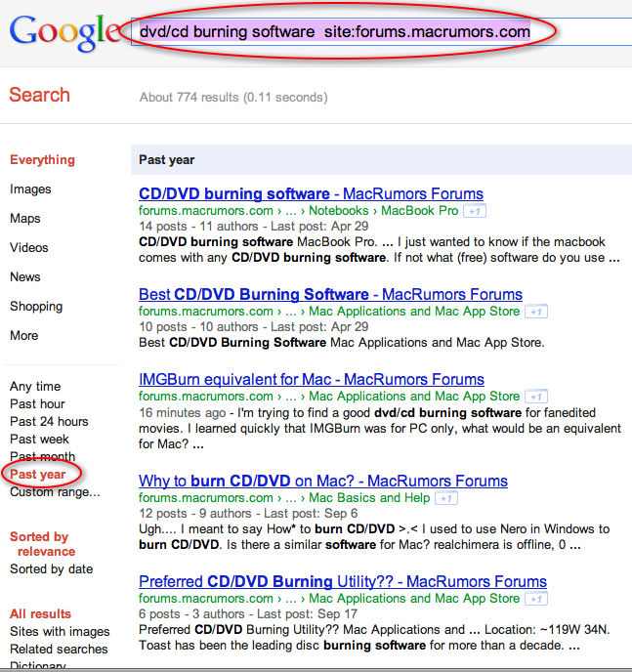
Task: Click breadcrumb Mac Applications under Preferred Utility result
Action: pyautogui.click(x=414, y=599)
